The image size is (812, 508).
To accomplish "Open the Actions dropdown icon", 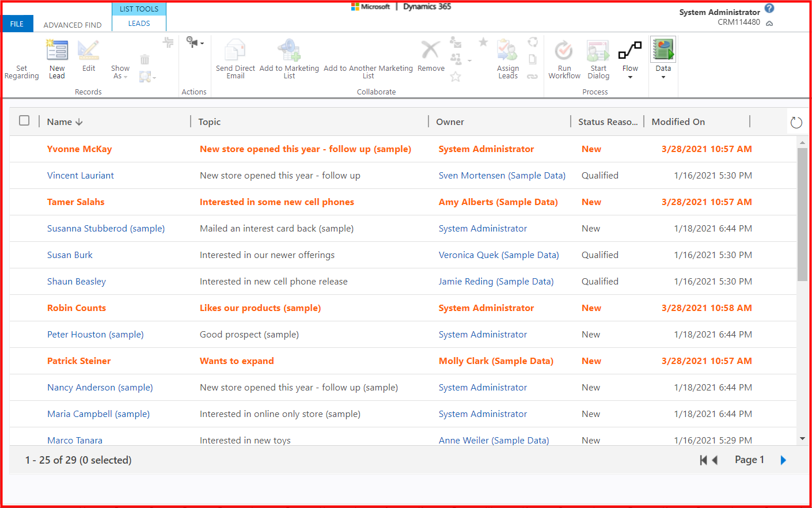I will pos(195,42).
